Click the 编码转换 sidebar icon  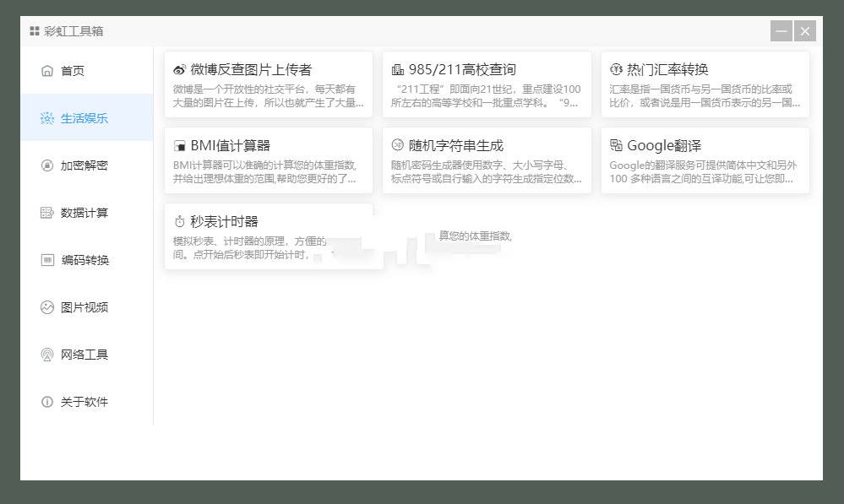pyautogui.click(x=46, y=260)
